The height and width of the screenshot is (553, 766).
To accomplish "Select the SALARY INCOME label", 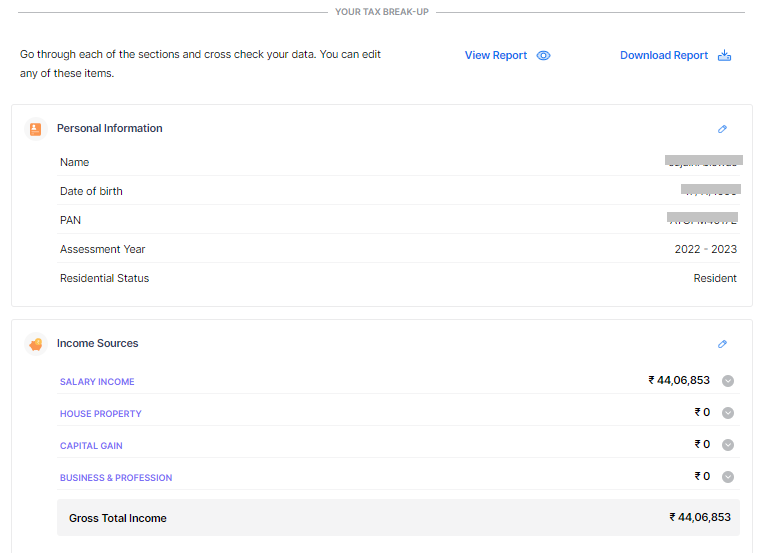I will point(97,382).
